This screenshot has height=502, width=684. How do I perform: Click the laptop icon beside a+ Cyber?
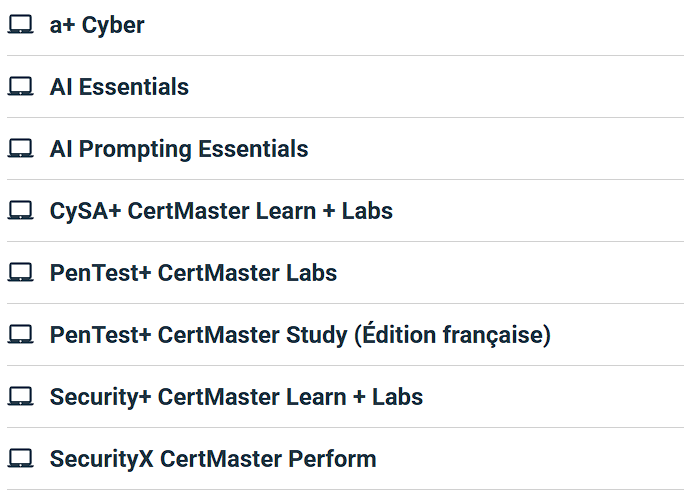(20, 25)
